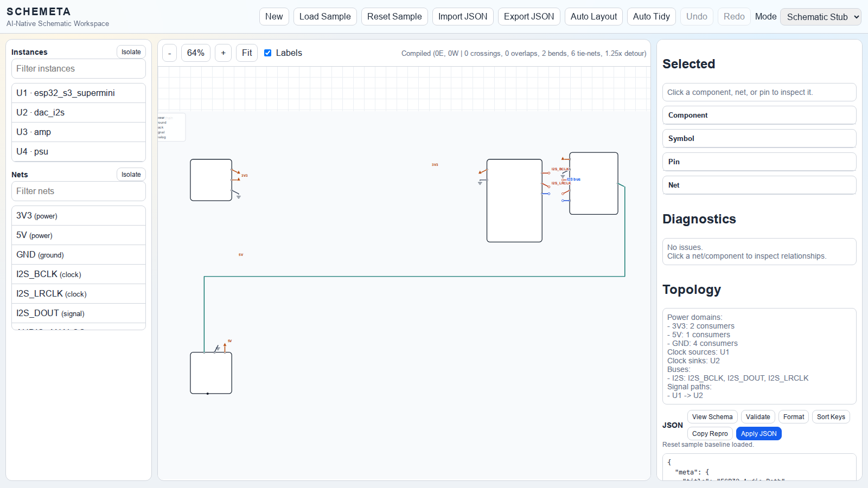Viewport: 868px width, 488px height.
Task: Select the I2S_BCLK clock net
Action: [79, 274]
